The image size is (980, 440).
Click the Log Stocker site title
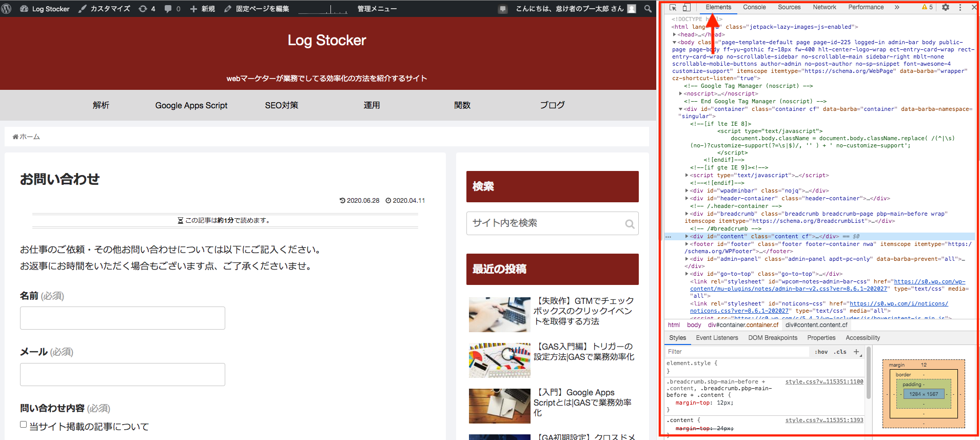327,40
